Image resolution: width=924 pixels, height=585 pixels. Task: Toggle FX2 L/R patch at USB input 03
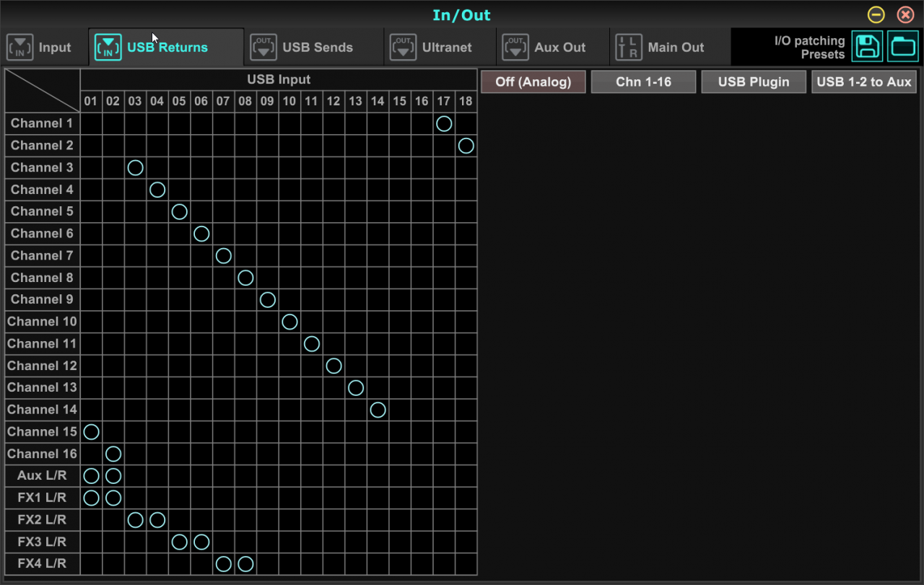point(135,520)
